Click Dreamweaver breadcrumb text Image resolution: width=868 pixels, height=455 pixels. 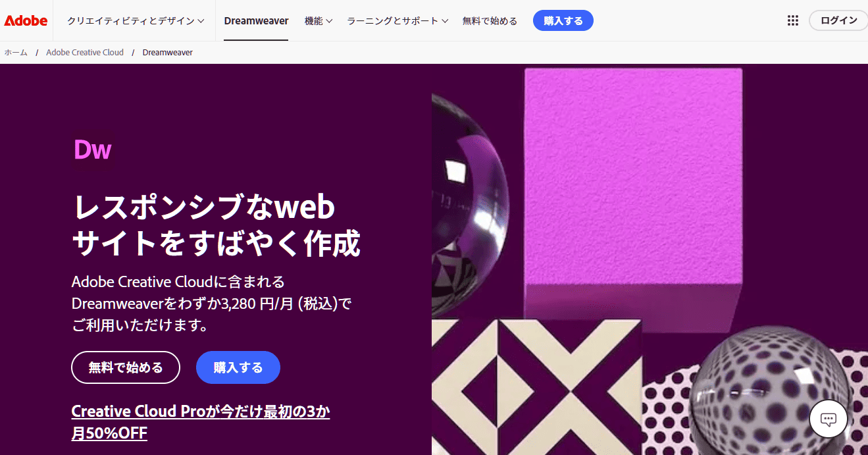click(x=167, y=52)
